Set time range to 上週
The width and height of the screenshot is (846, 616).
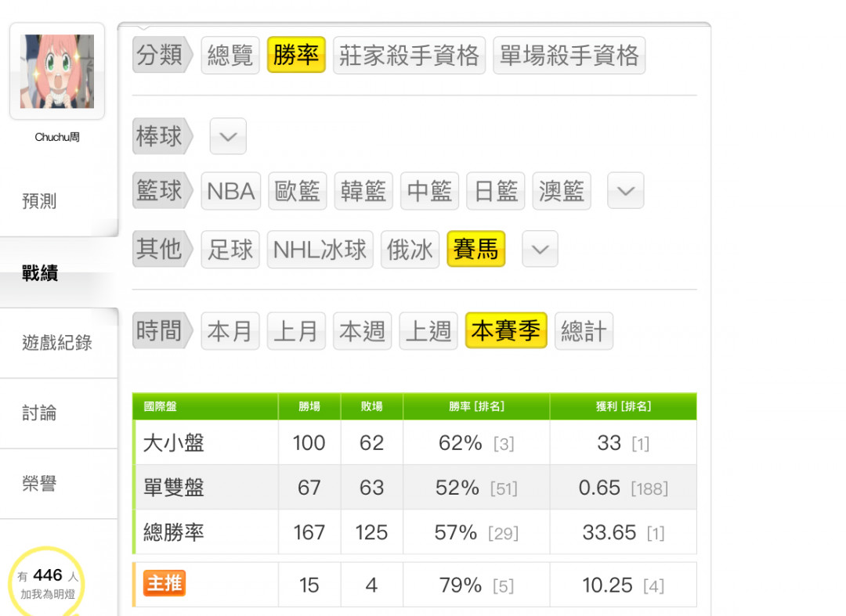pos(428,331)
